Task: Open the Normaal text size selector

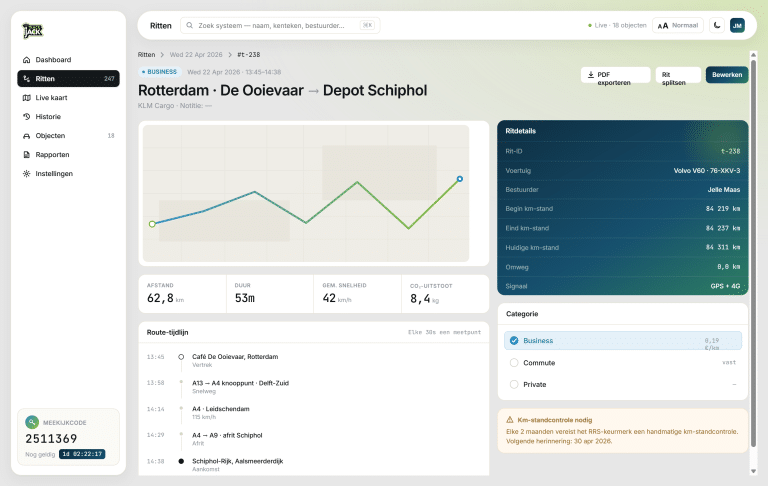Action: pos(678,25)
